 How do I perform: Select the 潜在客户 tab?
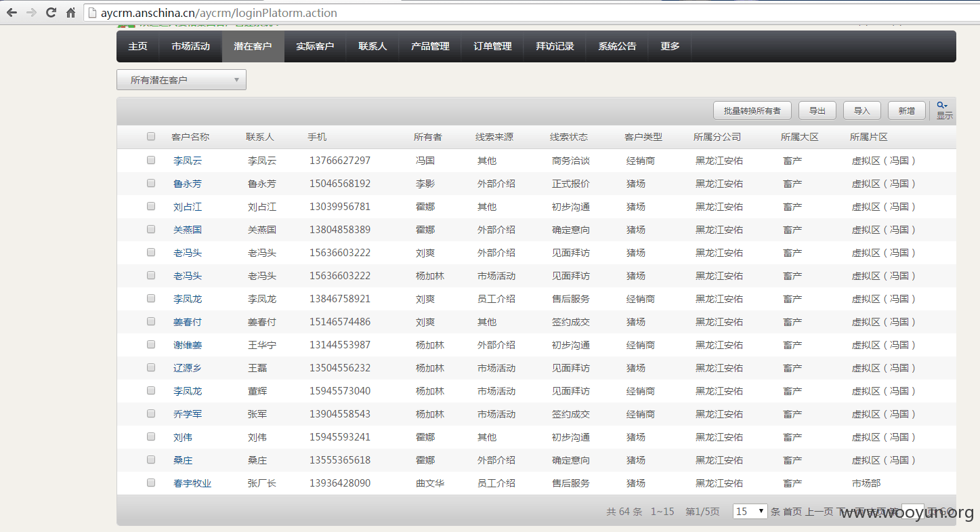coord(253,46)
